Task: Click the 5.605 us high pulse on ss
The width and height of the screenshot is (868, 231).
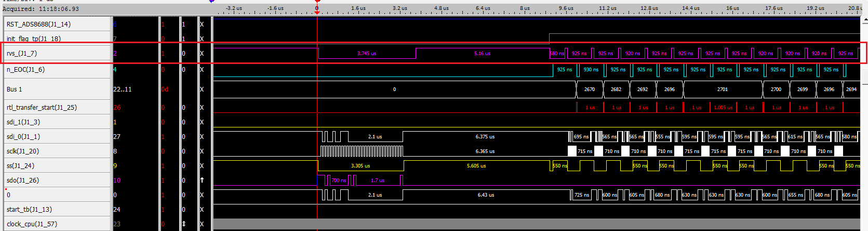Action: tap(476, 165)
